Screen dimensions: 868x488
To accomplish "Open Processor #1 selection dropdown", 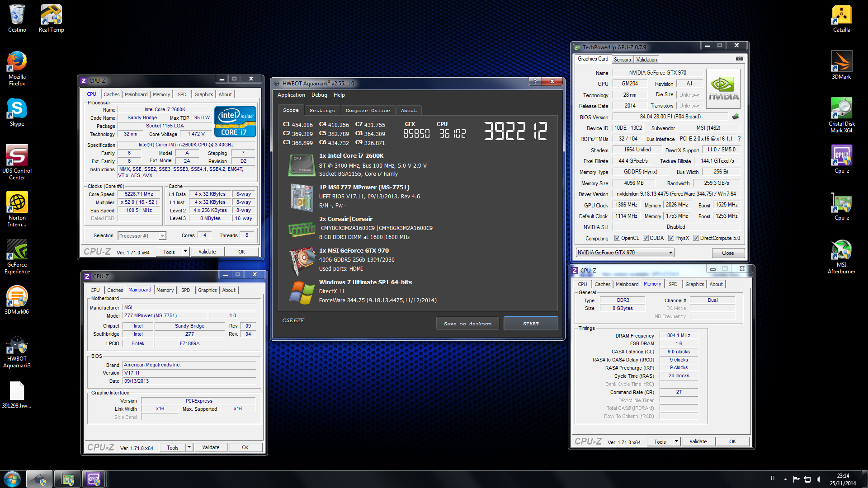I will pos(142,236).
